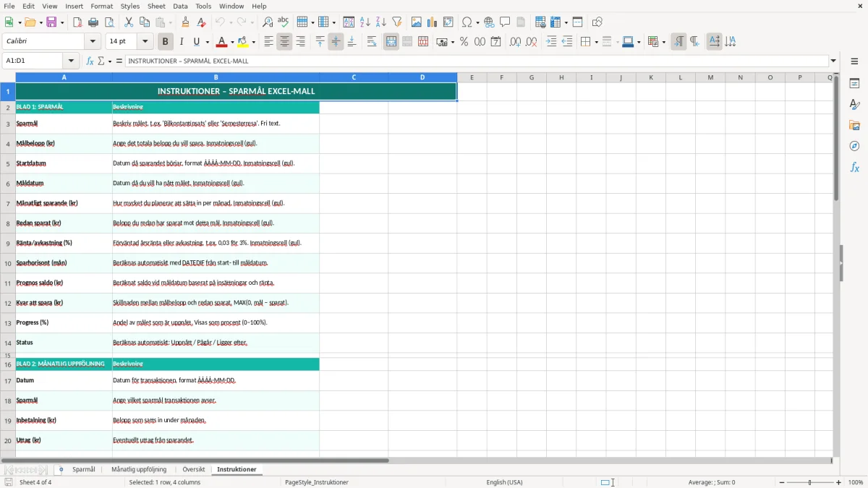Click the Export as PDF icon
868x488 pixels.
[x=77, y=22]
